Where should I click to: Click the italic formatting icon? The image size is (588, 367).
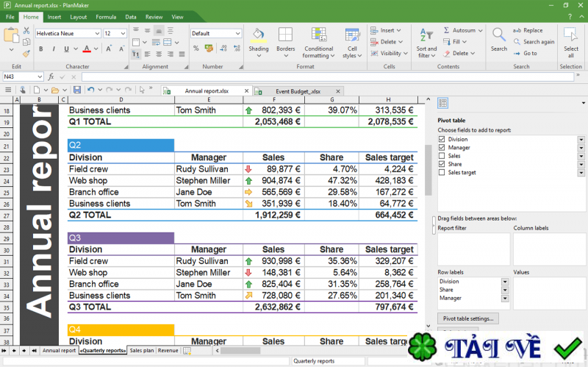pyautogui.click(x=52, y=49)
